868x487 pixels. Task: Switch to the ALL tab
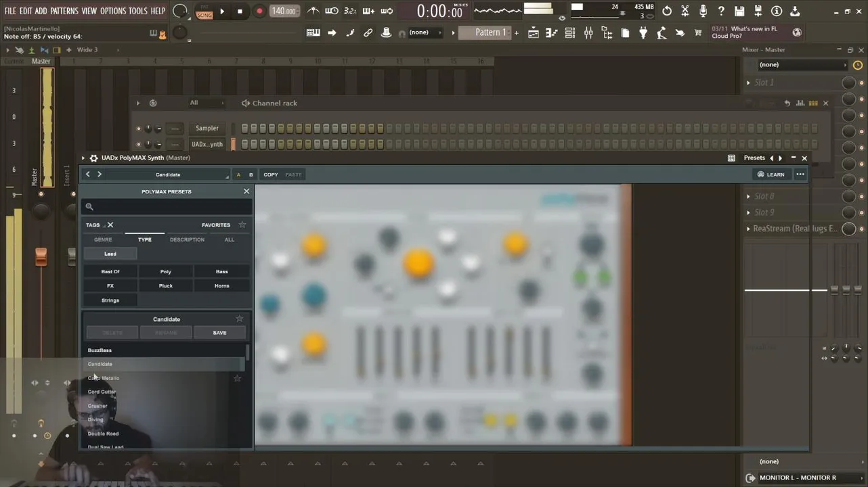click(230, 239)
